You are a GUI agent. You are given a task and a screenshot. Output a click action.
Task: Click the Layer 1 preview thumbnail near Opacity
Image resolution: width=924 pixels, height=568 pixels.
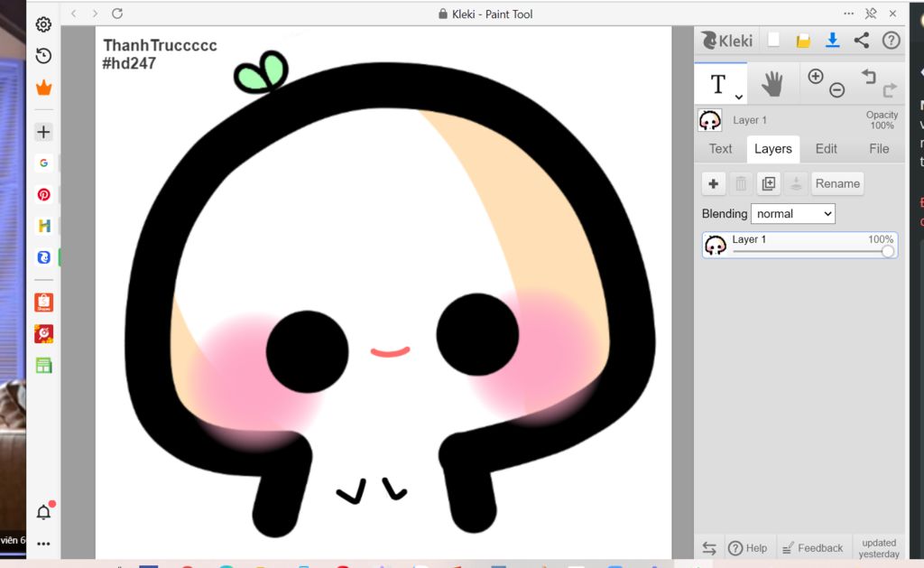click(x=710, y=120)
